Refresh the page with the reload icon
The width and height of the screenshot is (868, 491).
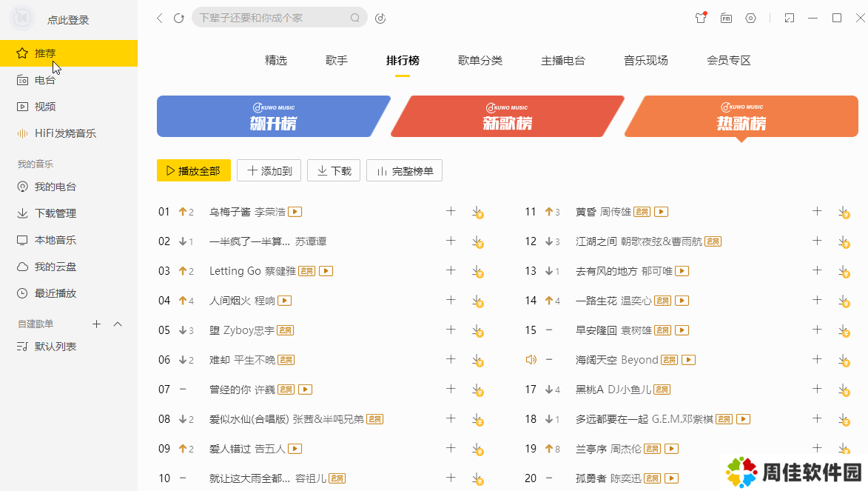coord(178,18)
